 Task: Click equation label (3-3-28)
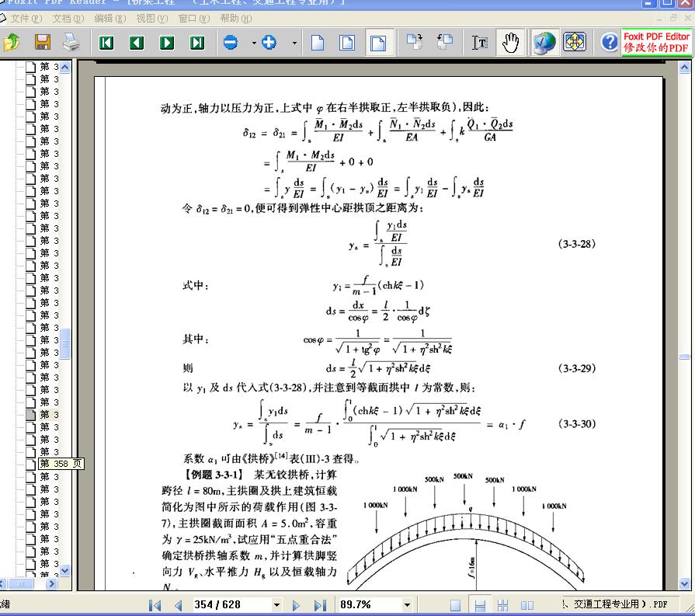577,243
